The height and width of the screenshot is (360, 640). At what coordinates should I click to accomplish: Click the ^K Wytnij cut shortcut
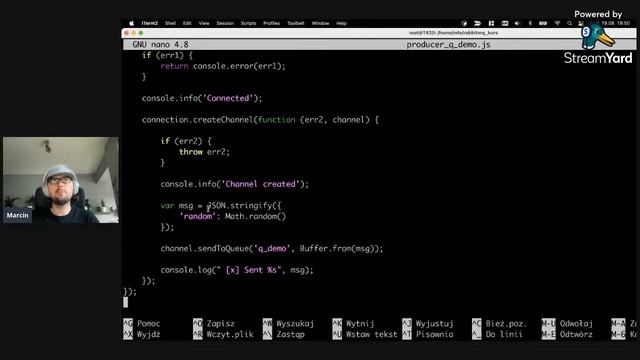(x=353, y=324)
